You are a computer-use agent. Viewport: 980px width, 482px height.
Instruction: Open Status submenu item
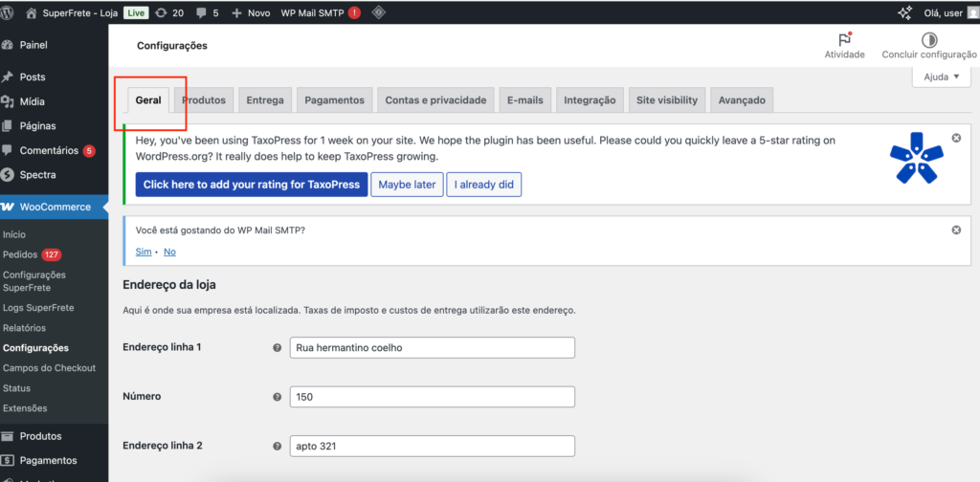(x=16, y=387)
